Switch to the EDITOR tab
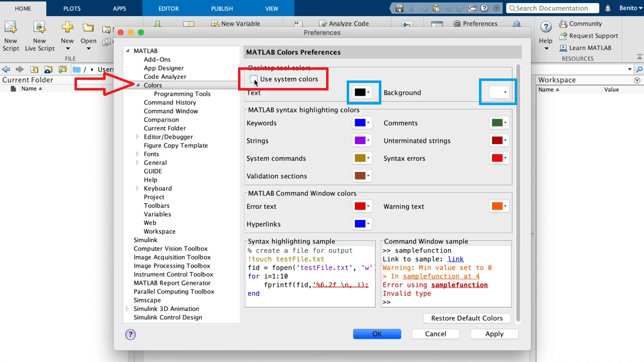Screen dimensions: 644x362 [x=169, y=9]
